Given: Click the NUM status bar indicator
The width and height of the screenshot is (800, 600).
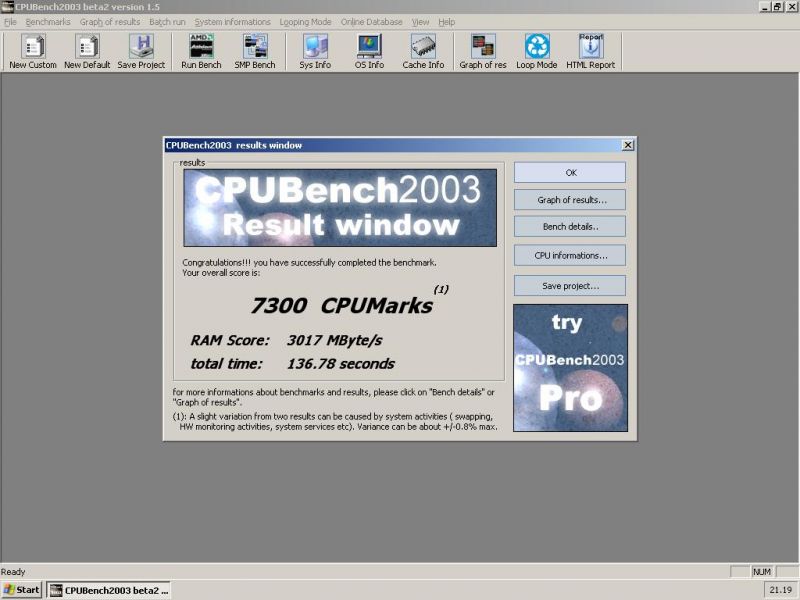Looking at the screenshot, I should (x=762, y=572).
